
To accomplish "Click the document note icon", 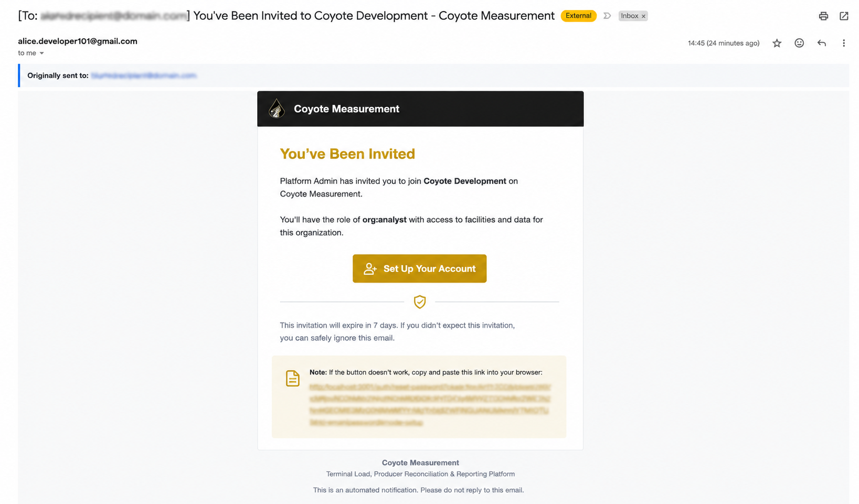I will 292,378.
